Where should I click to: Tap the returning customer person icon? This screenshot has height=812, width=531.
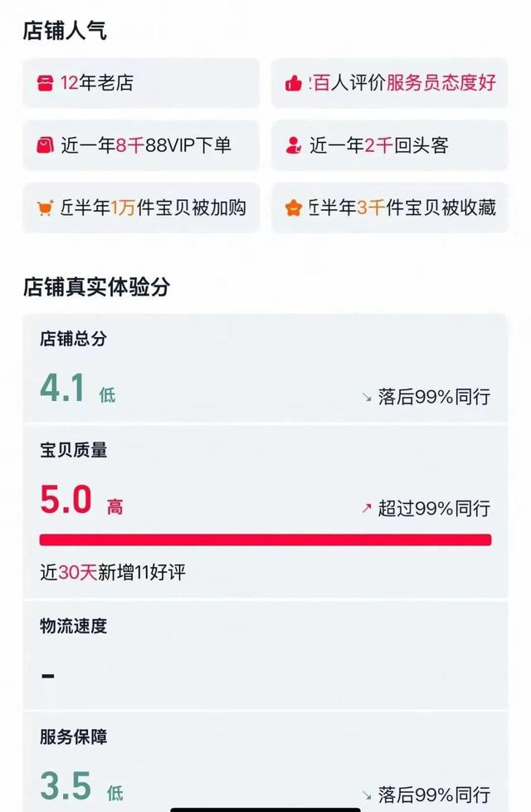[293, 145]
